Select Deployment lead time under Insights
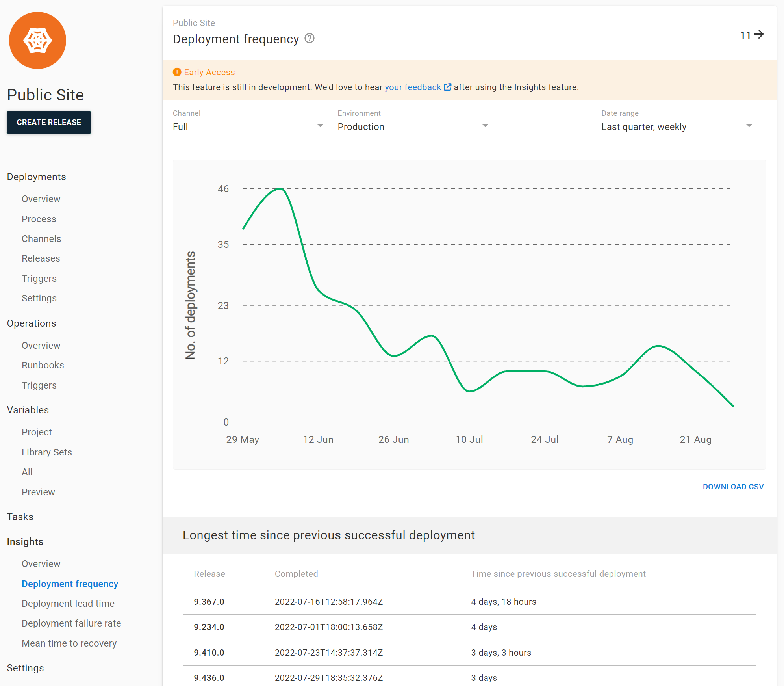 click(68, 603)
